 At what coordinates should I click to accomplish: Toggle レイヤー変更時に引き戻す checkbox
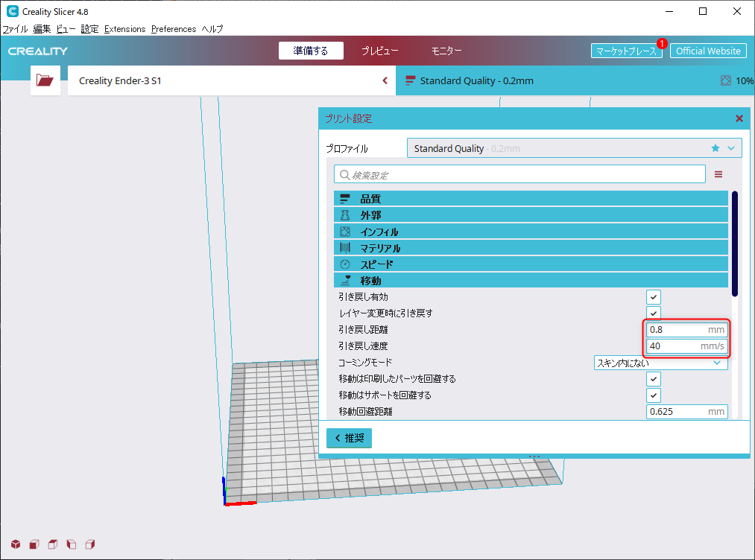click(x=654, y=314)
